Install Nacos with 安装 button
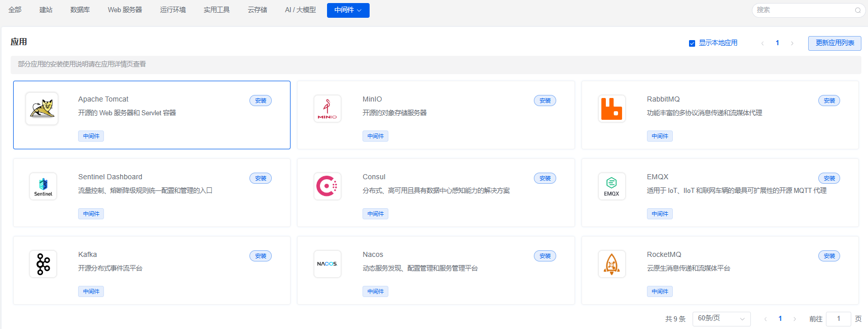 (x=545, y=256)
